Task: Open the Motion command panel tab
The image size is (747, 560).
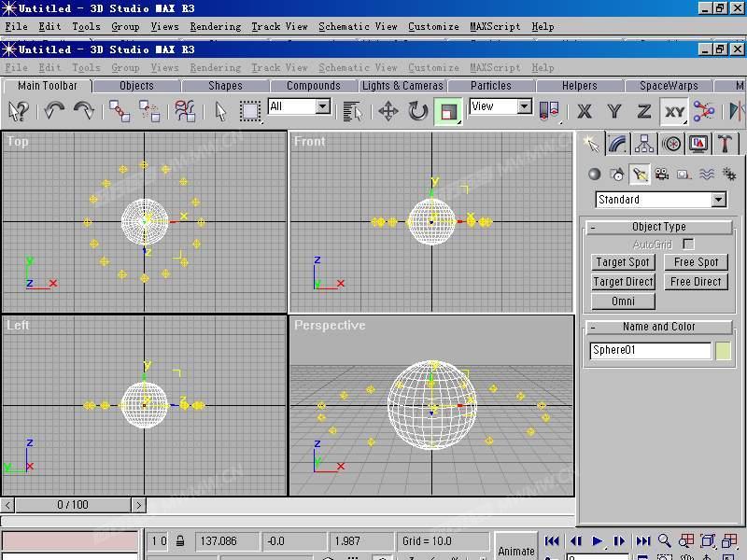Action: click(671, 144)
